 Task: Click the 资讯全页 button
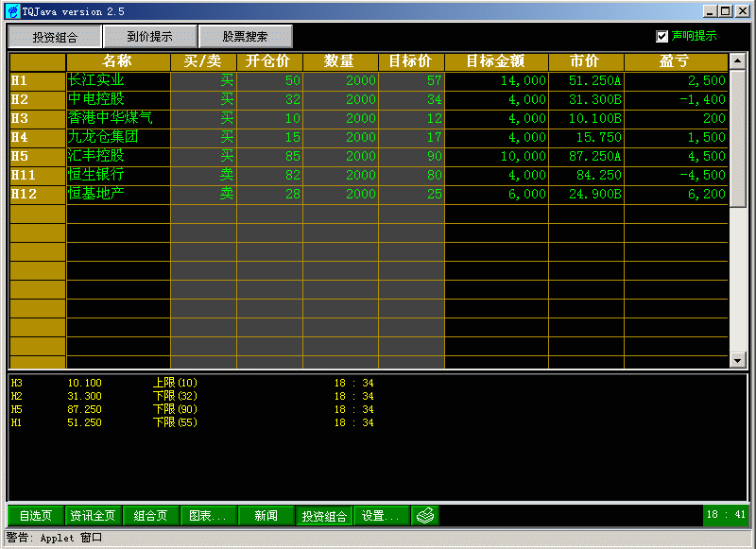93,515
